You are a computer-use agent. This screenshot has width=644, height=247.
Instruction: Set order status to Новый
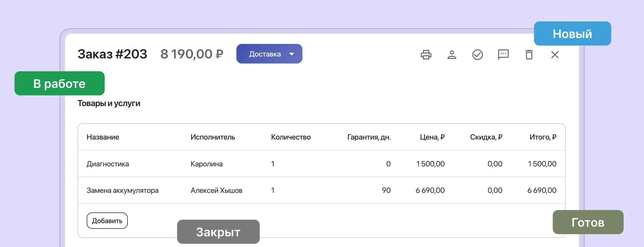click(572, 33)
